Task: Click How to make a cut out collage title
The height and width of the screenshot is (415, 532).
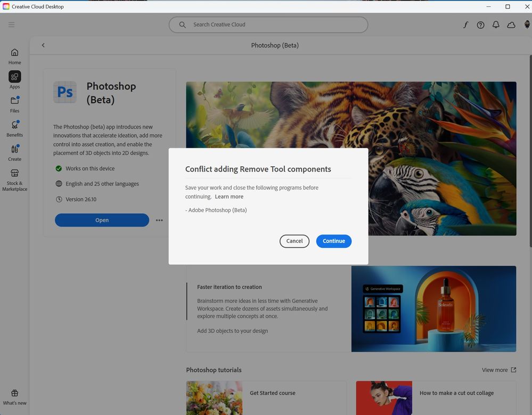Action: (457, 393)
